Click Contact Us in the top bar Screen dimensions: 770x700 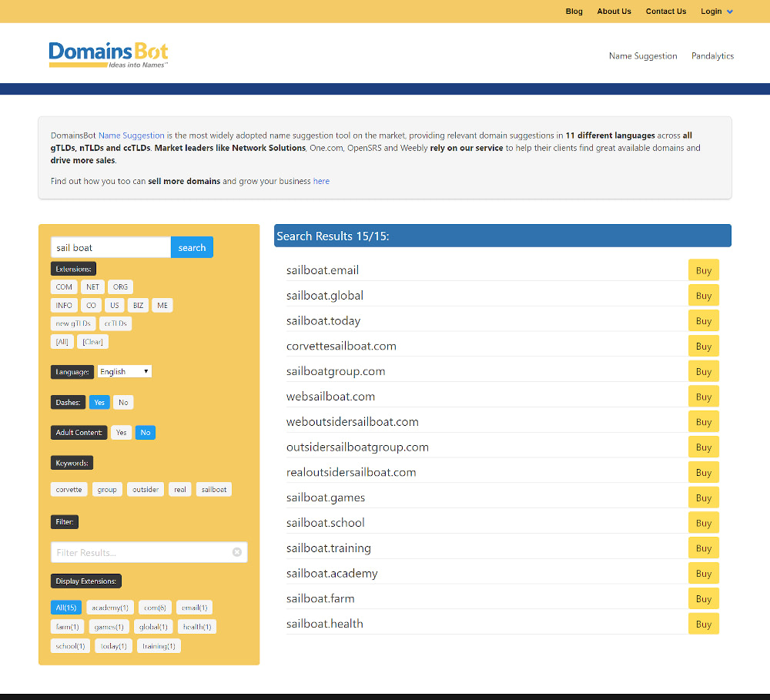click(665, 11)
